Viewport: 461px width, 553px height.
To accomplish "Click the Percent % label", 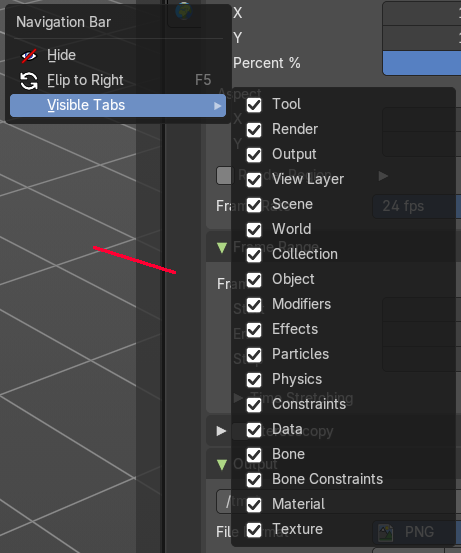I will tap(267, 63).
